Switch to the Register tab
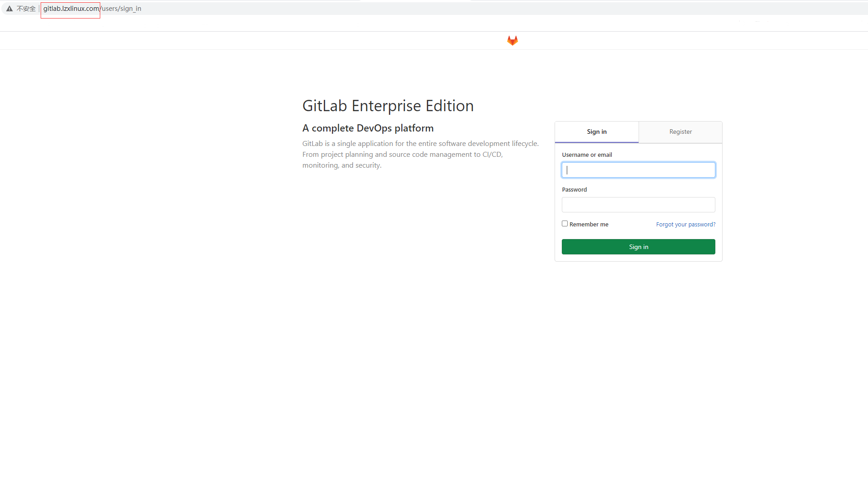The width and height of the screenshot is (868, 484). 681,132
